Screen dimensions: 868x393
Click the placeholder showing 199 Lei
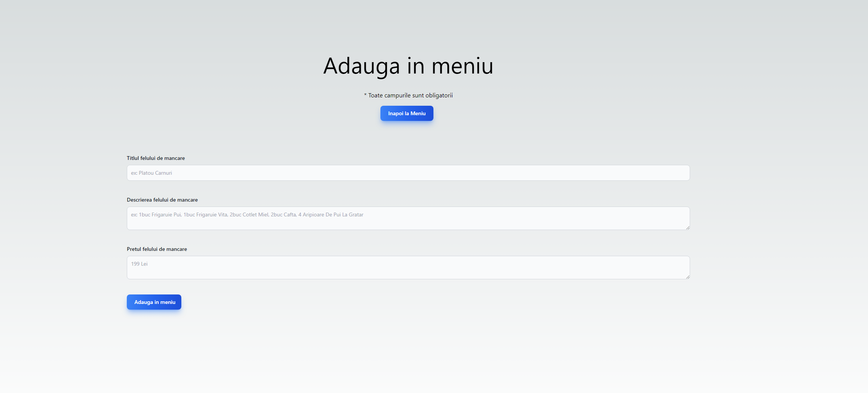tap(139, 263)
